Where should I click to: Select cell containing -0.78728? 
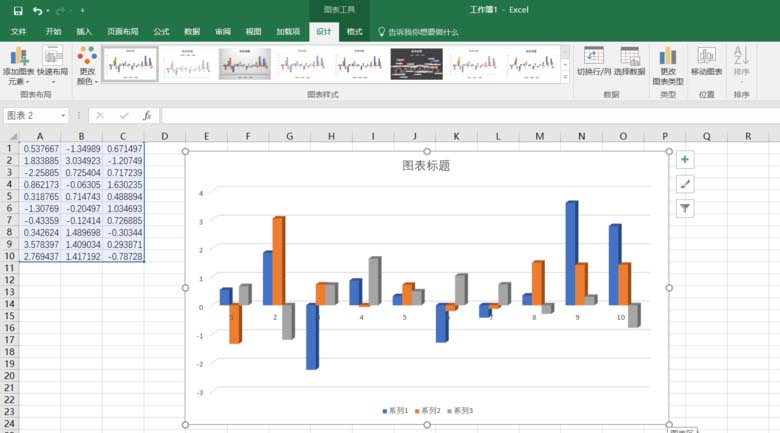point(123,256)
